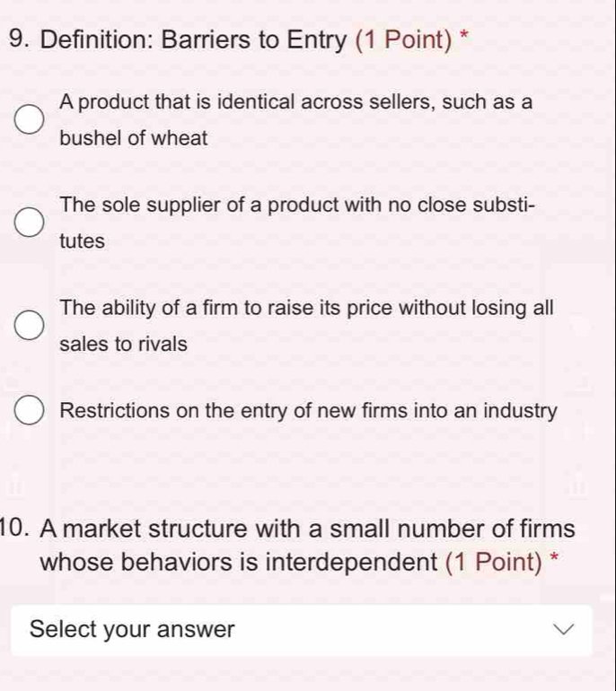Click the answer text "A product that is identical across sellers"
Image resolution: width=616 pixels, height=691 pixels.
(x=296, y=102)
